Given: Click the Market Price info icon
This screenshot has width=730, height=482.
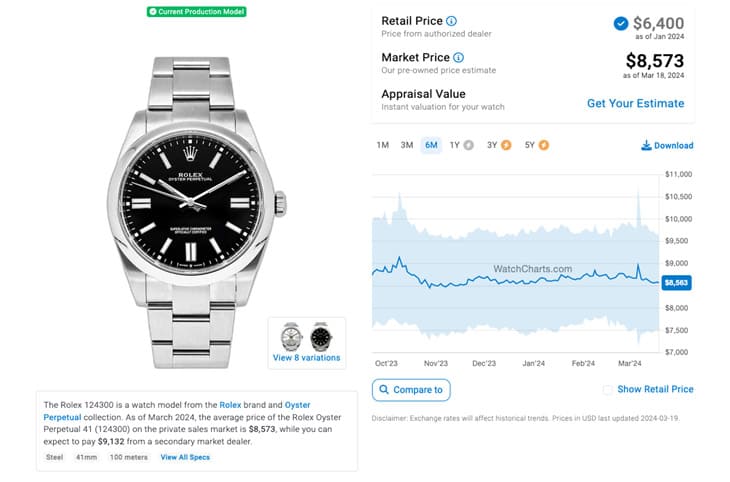Looking at the screenshot, I should pyautogui.click(x=458, y=57).
